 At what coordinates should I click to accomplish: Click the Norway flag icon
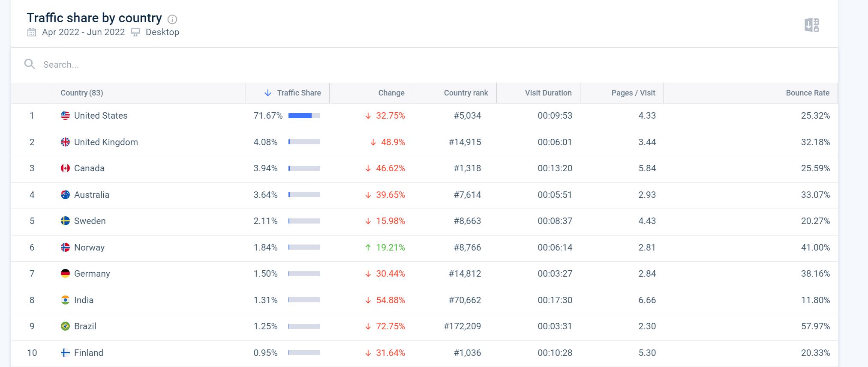coord(65,248)
